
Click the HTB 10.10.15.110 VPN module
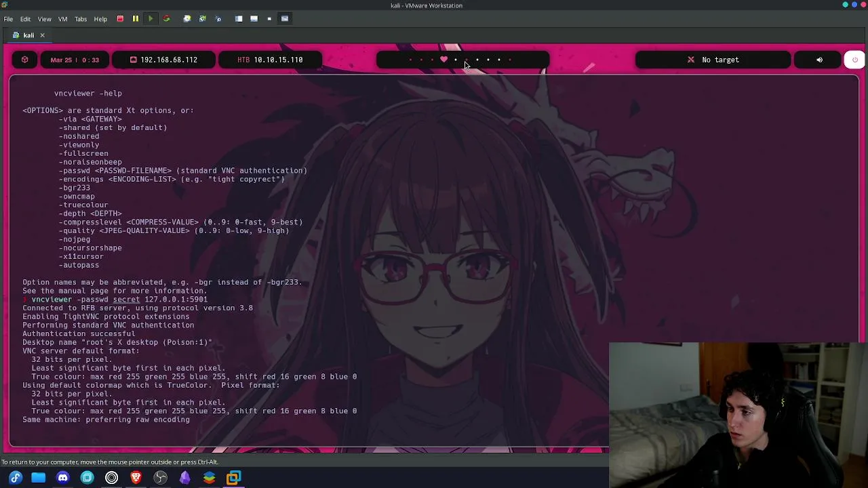coord(270,60)
